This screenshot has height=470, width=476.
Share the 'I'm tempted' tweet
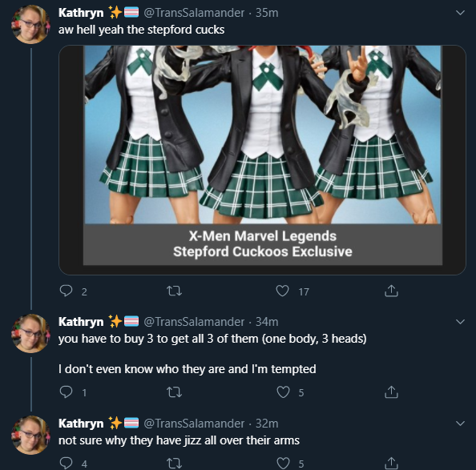pos(391,392)
